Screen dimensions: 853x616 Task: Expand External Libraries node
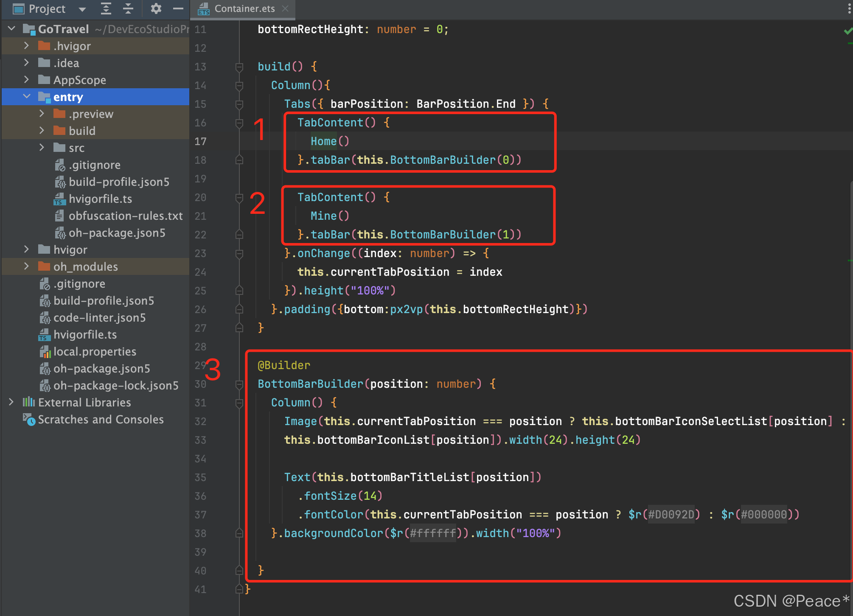[x=11, y=402]
